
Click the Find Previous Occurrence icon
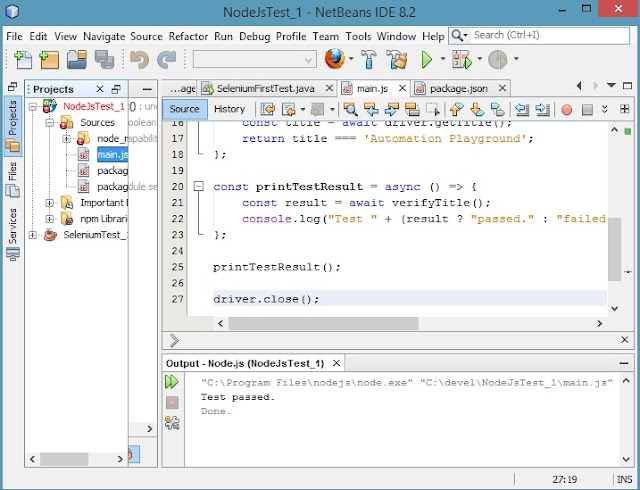click(x=371, y=109)
